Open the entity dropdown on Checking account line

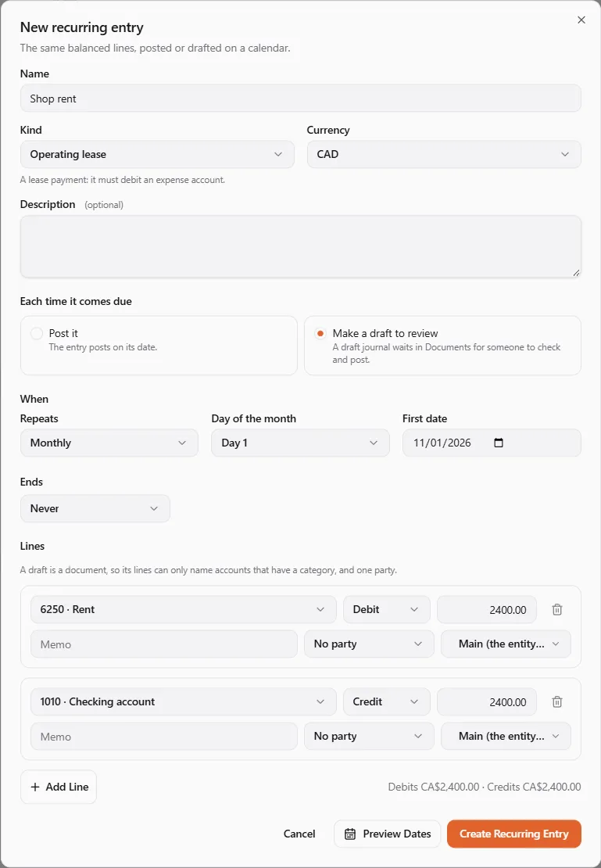pyautogui.click(x=506, y=737)
